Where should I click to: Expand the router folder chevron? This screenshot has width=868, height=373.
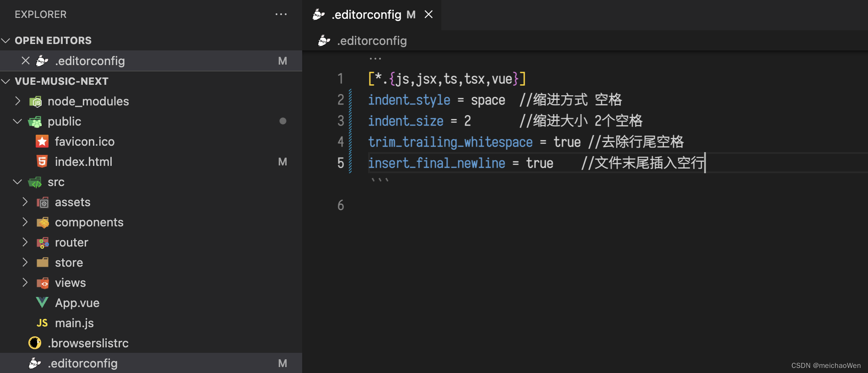[25, 242]
